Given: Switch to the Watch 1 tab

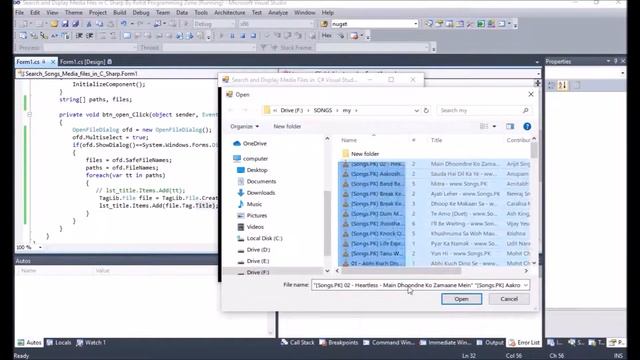Looking at the screenshot, I should pyautogui.click(x=91, y=343).
